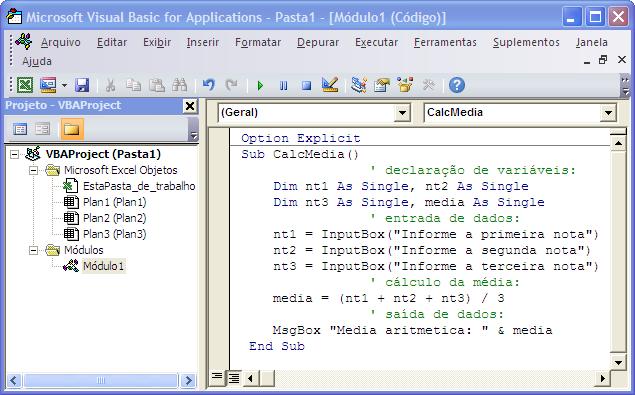Screen dimensions: 635x395
Task: Select the VBAProject (Pasta1) root item
Action: [x=103, y=154]
